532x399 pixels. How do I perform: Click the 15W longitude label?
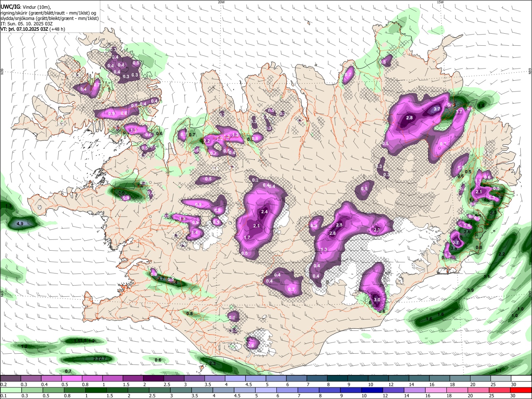(440, 2)
